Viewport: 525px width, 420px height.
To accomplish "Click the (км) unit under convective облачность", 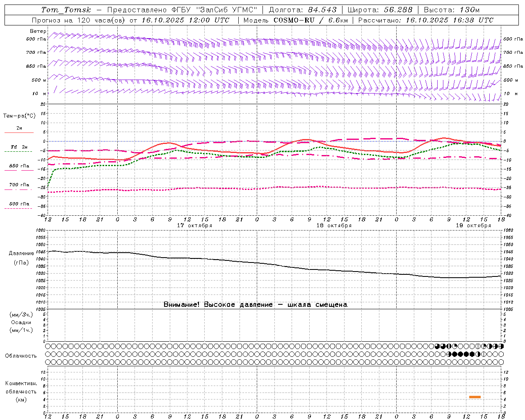I will tap(21, 399).
